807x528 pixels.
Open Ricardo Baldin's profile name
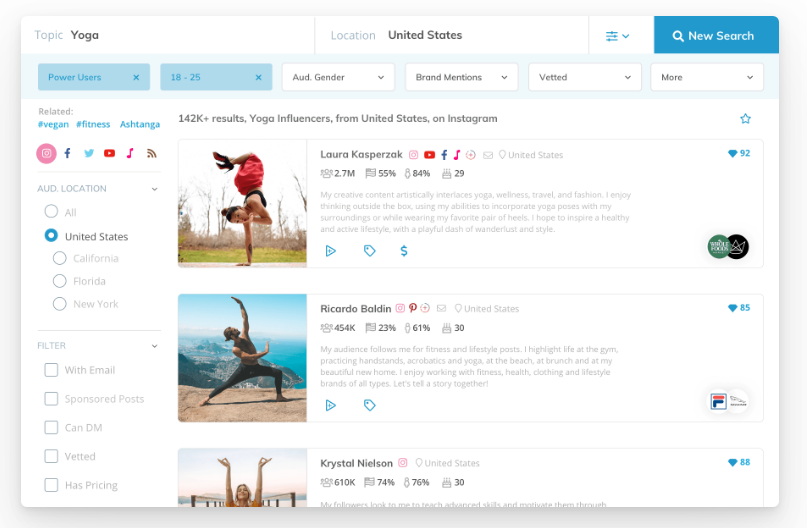click(356, 309)
